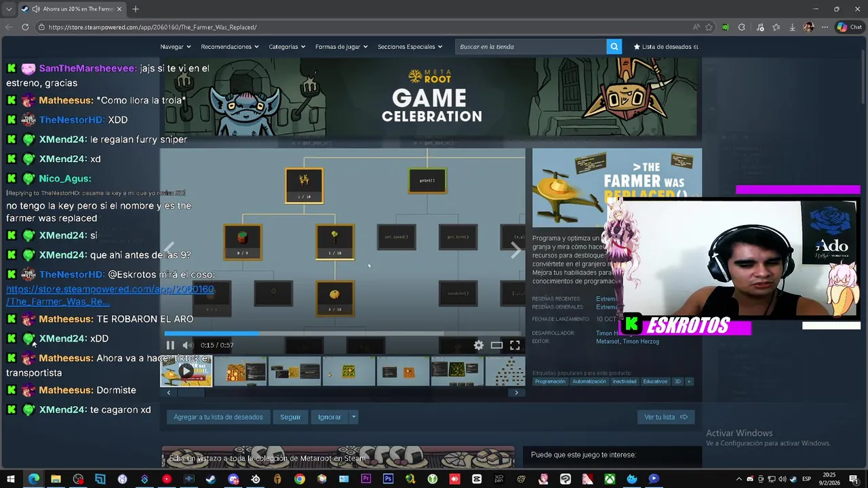Open Edge settings and more menu
The height and width of the screenshot is (488, 868).
point(825,27)
